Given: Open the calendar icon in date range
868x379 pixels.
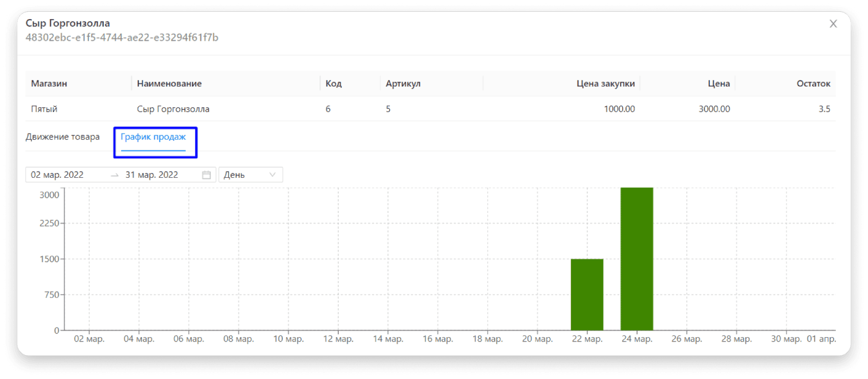Looking at the screenshot, I should (x=206, y=175).
